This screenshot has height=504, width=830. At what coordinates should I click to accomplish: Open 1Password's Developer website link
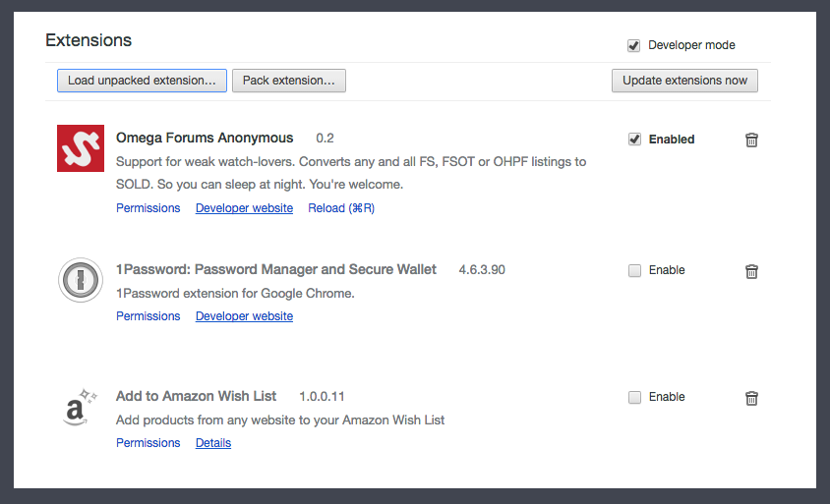[244, 316]
